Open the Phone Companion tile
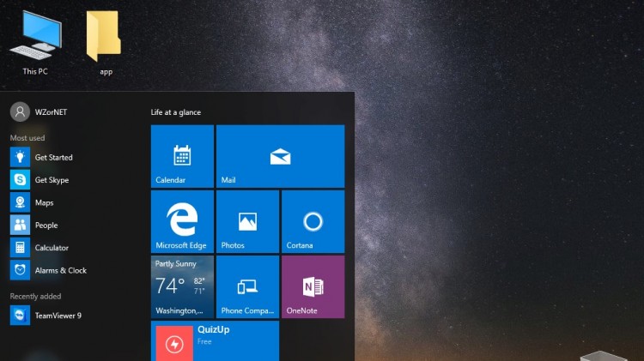The height and width of the screenshot is (361, 644). coord(247,286)
